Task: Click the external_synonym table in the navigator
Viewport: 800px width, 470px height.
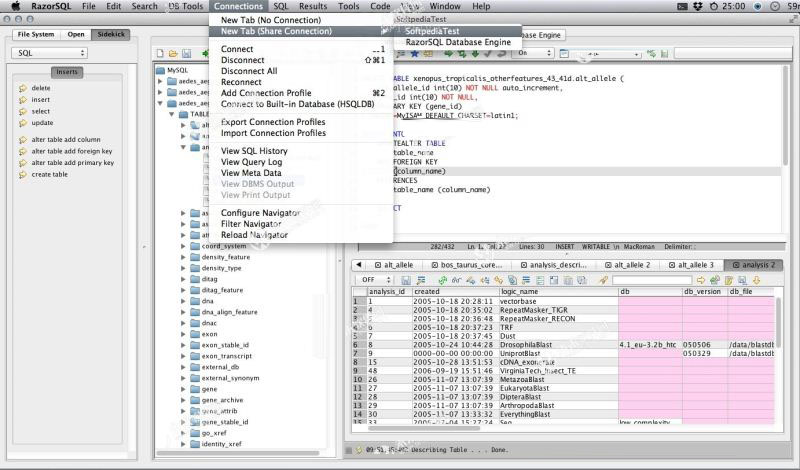Action: coord(230,378)
